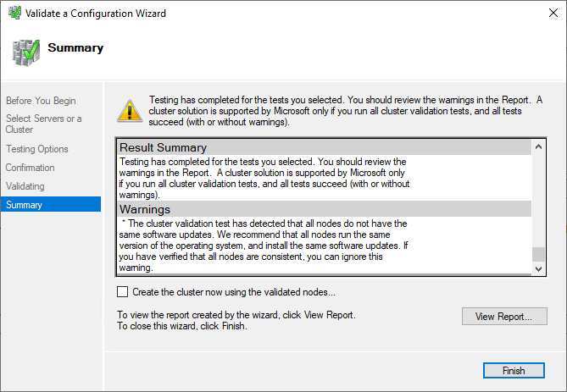Click the Warnings section heading
The height and width of the screenshot is (392, 567).
(x=145, y=209)
